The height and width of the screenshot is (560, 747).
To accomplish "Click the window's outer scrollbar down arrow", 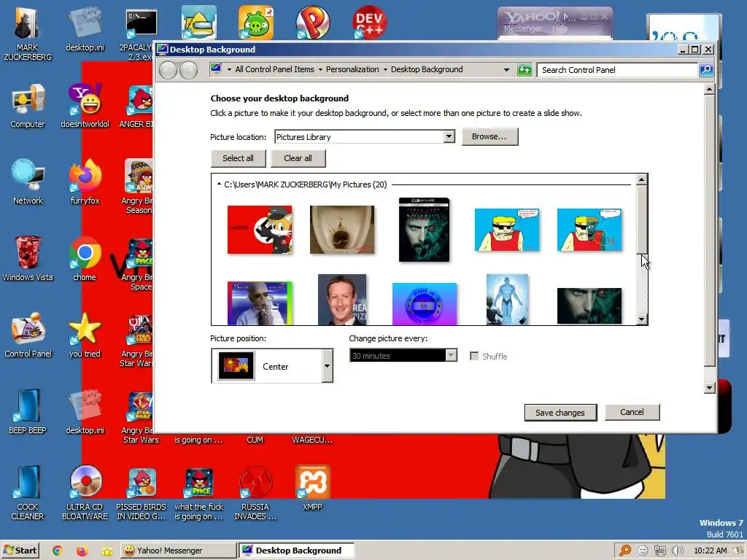I will pos(709,388).
